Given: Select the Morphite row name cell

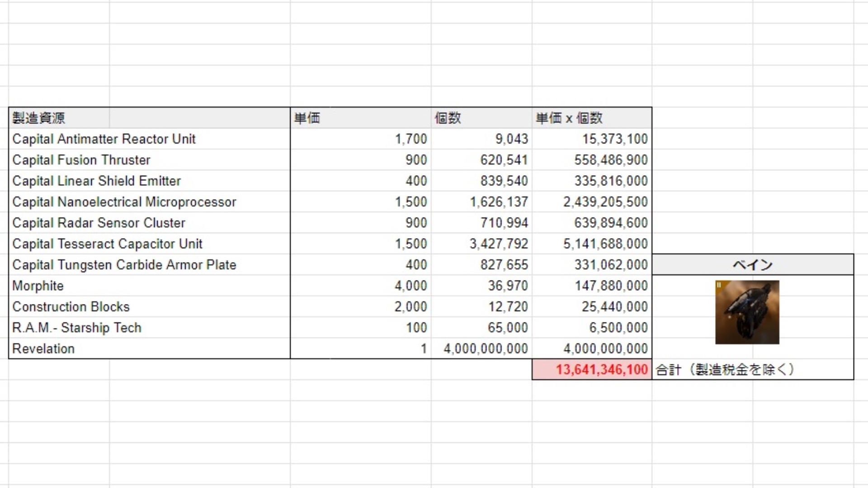Looking at the screenshot, I should [x=149, y=286].
